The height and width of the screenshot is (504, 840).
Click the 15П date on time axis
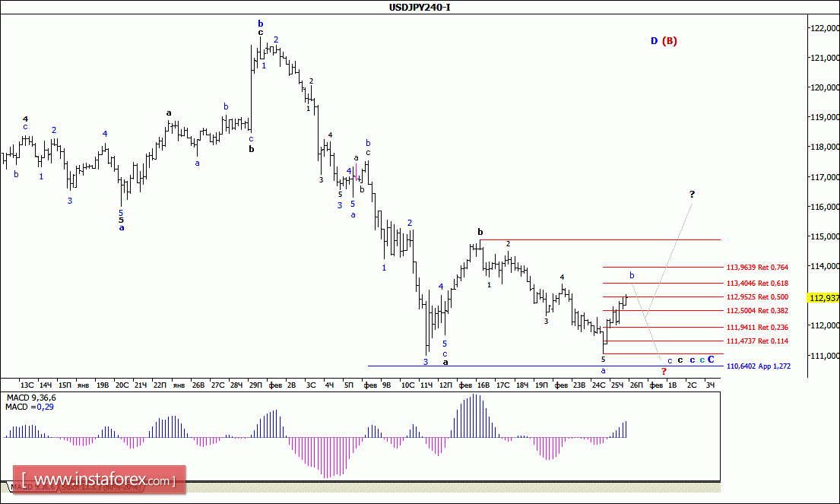tap(65, 385)
